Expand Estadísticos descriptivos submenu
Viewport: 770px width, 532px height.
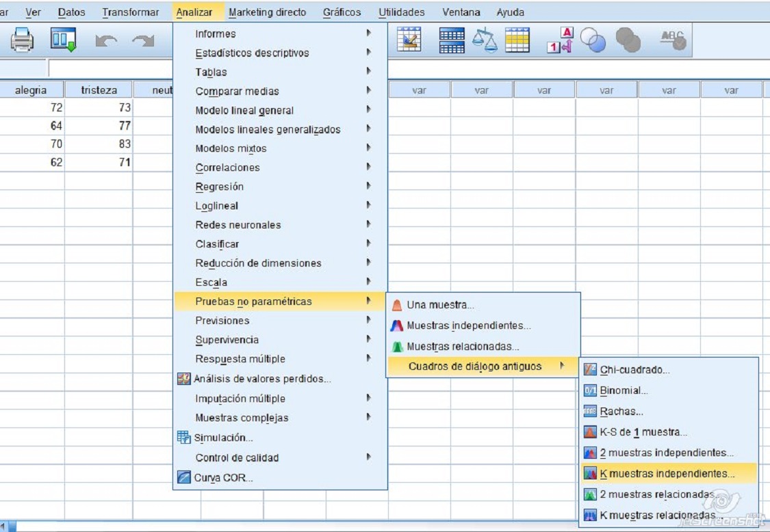[280, 53]
